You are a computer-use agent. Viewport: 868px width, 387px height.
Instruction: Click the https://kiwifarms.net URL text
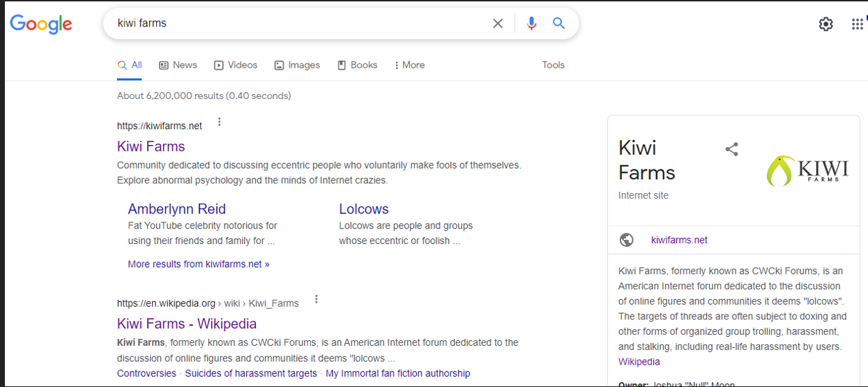(160, 126)
